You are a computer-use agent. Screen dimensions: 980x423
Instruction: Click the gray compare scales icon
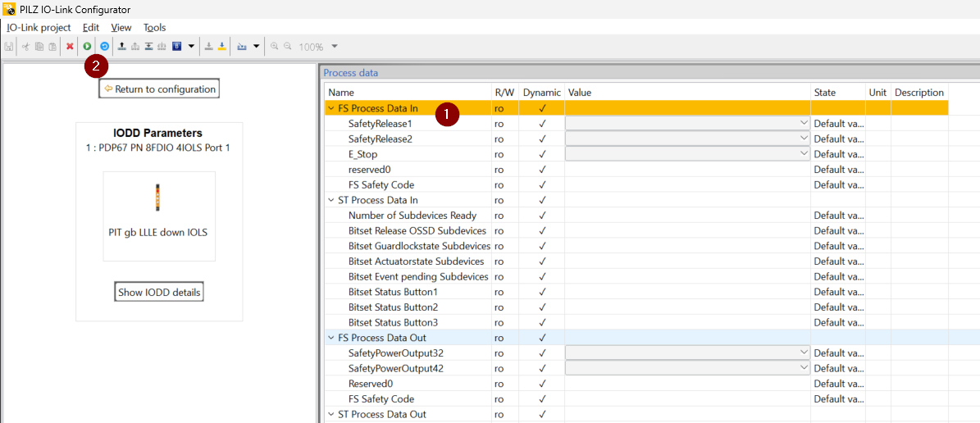click(x=162, y=46)
